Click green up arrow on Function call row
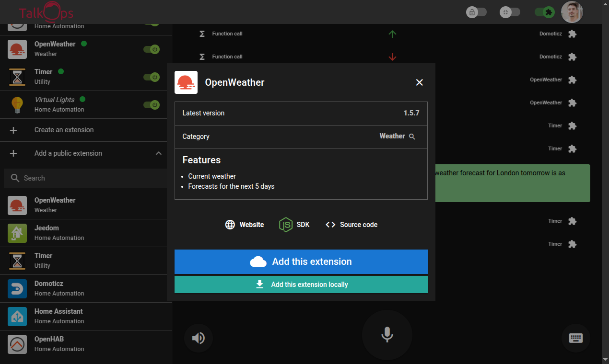Screen dimensions: 609x364 392,34
